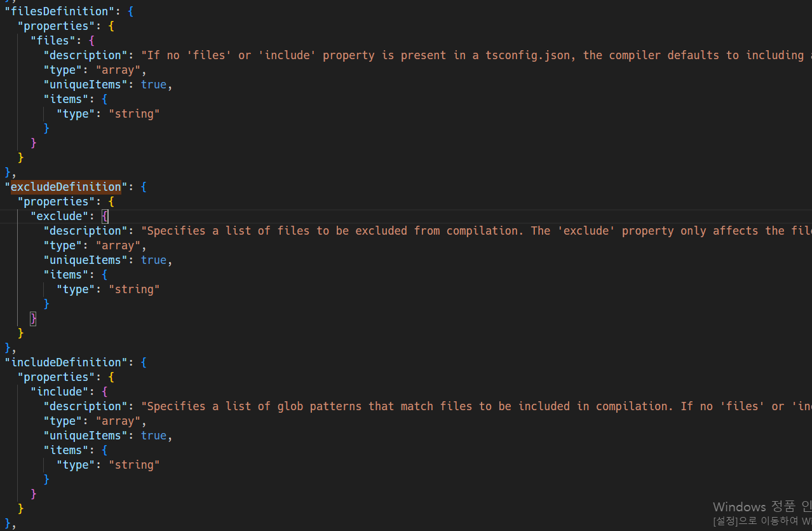The height and width of the screenshot is (531, 812).
Task: Click the "string" type value under files items
Action: [134, 114]
